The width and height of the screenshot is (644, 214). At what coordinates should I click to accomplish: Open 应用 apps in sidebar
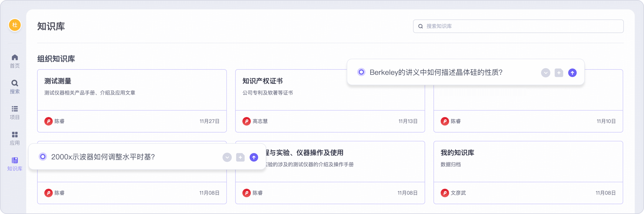click(x=15, y=138)
